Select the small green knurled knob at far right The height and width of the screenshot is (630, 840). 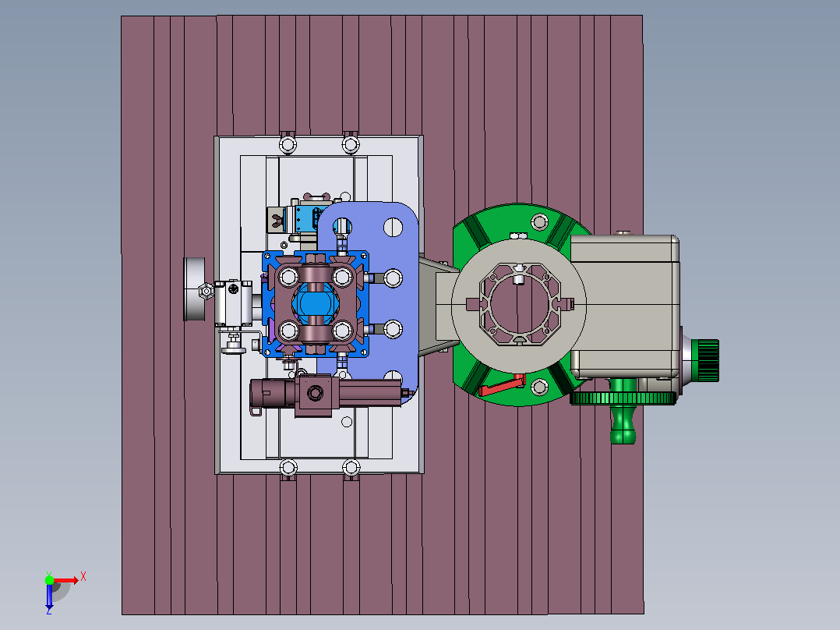[x=705, y=360]
